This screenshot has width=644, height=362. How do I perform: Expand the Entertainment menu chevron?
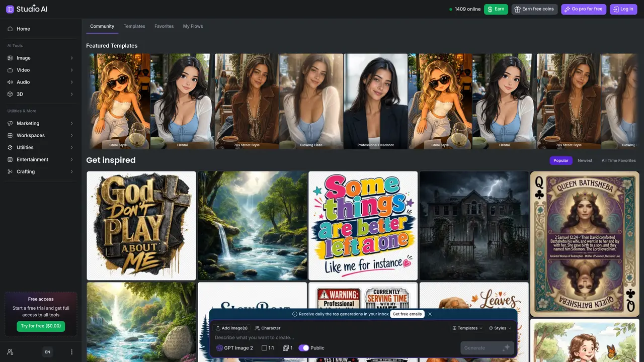[71, 159]
